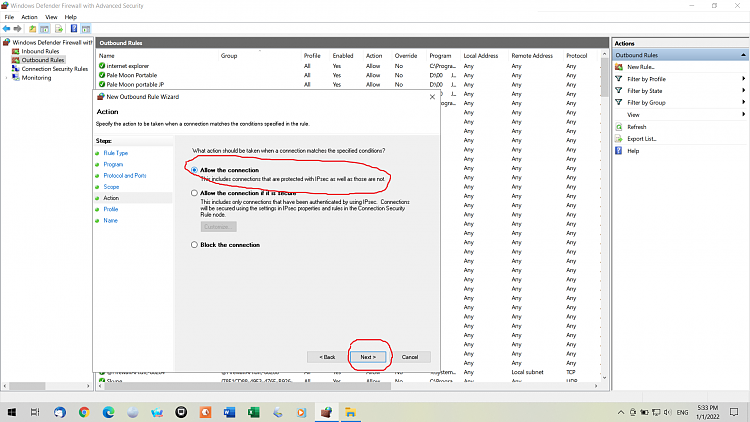The image size is (750, 422).
Task: Click the Export List toolbar icon
Action: click(59, 29)
